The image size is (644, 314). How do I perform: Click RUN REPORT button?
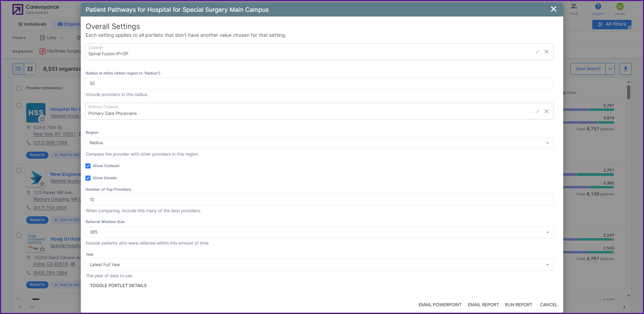[518, 305]
